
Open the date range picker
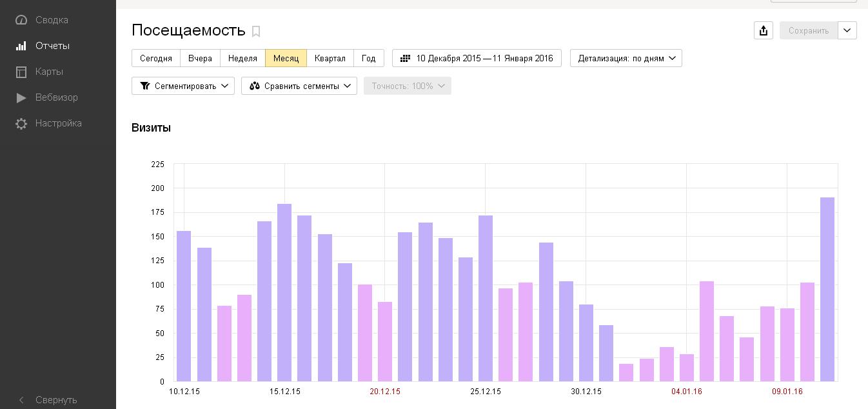coord(477,58)
